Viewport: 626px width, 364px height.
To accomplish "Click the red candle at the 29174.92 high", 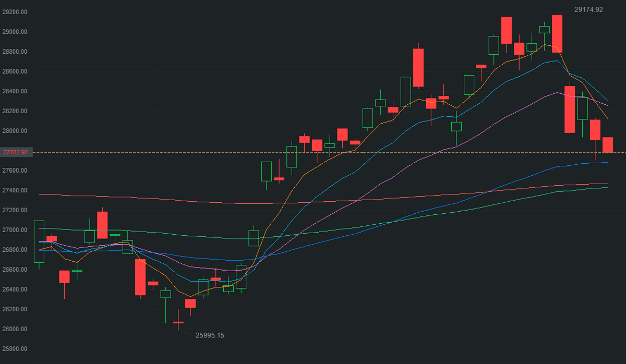I will (557, 34).
